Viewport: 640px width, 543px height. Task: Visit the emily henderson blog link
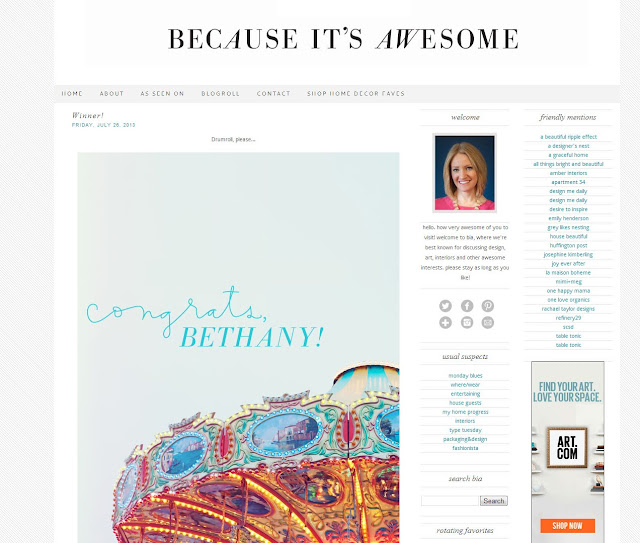coord(569,218)
